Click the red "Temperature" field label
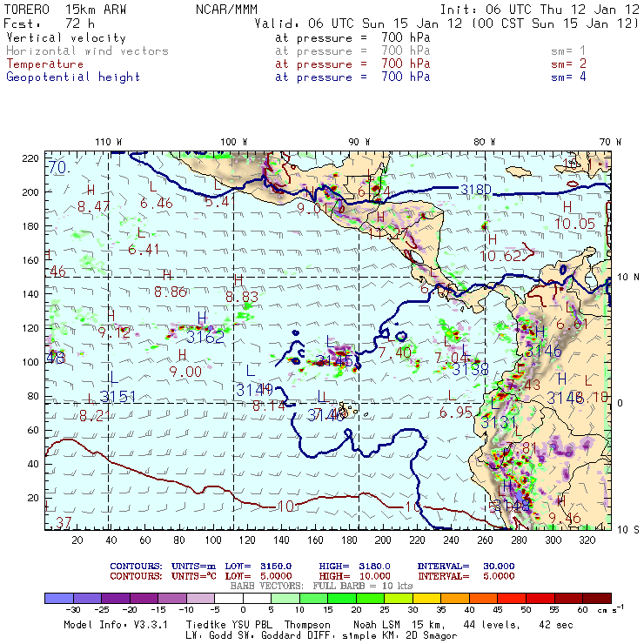644x644 pixels. pyautogui.click(x=44, y=64)
